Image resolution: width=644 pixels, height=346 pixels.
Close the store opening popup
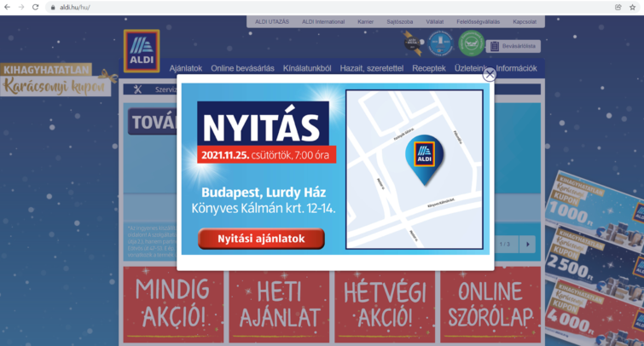point(489,74)
